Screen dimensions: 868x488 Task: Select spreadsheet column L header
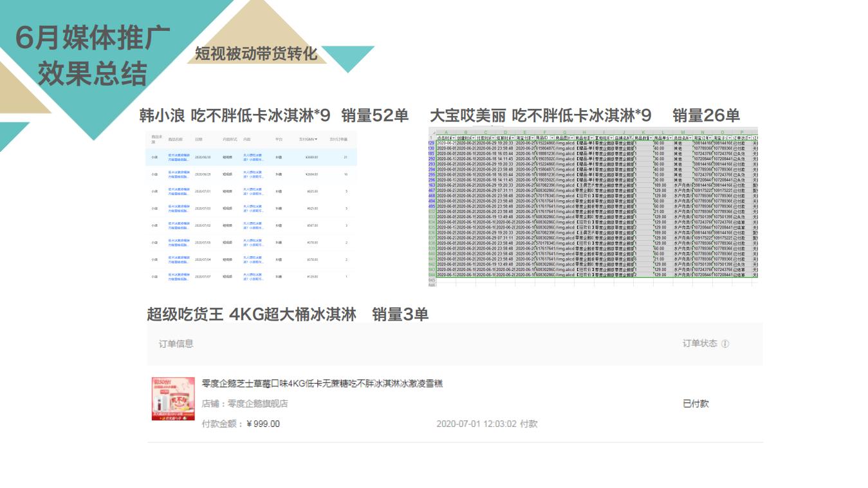click(663, 132)
